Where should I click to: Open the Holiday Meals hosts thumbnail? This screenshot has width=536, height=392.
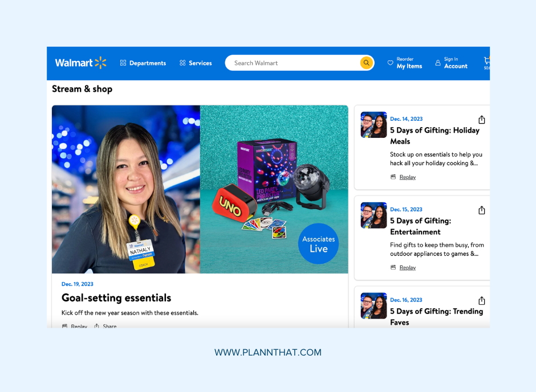373,125
